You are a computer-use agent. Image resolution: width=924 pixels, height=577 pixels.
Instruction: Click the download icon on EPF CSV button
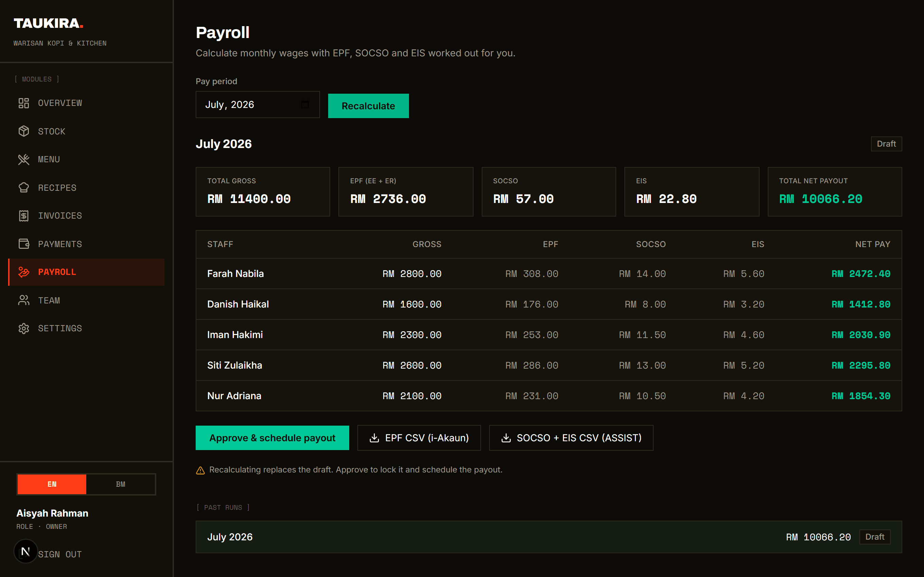[x=375, y=438]
